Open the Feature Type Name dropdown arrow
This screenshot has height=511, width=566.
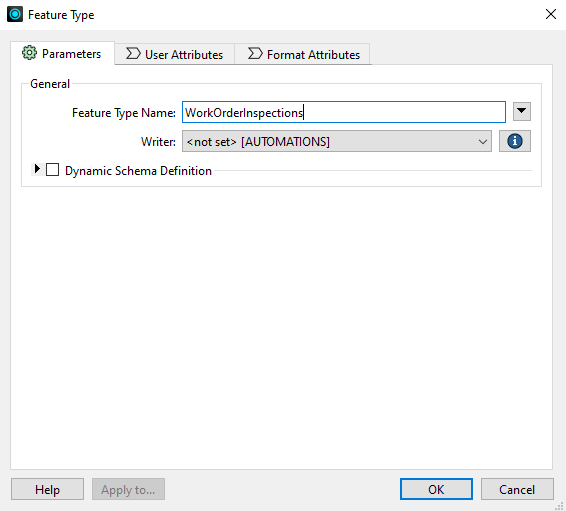522,112
